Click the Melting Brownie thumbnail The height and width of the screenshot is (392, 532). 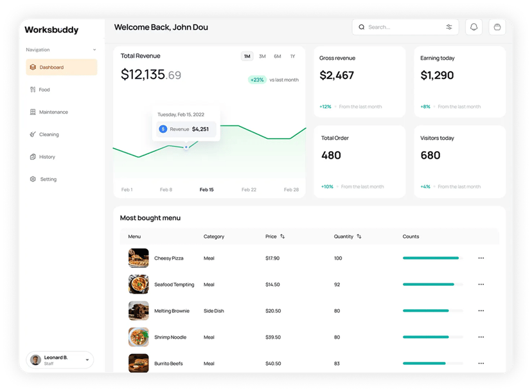pos(138,310)
